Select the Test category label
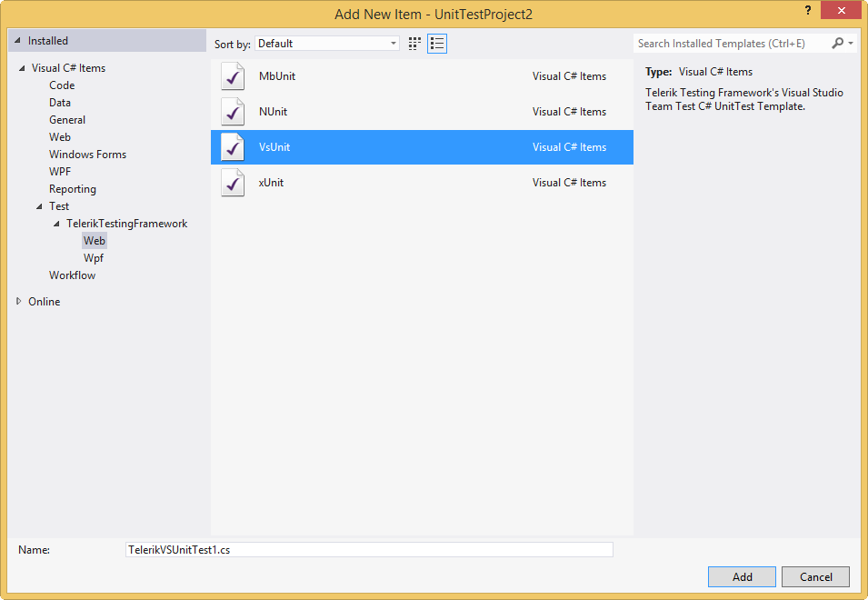Screen dimensions: 868x600 (59, 205)
